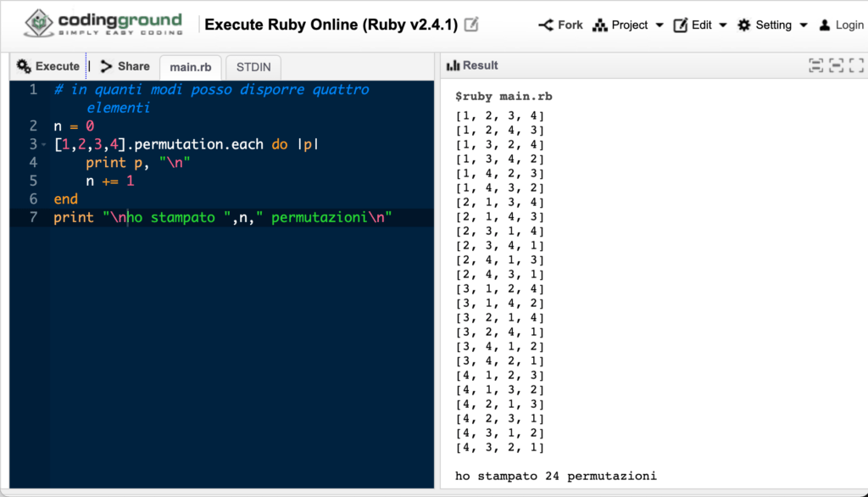Place cursor on the print p line
868x497 pixels.
click(x=138, y=162)
